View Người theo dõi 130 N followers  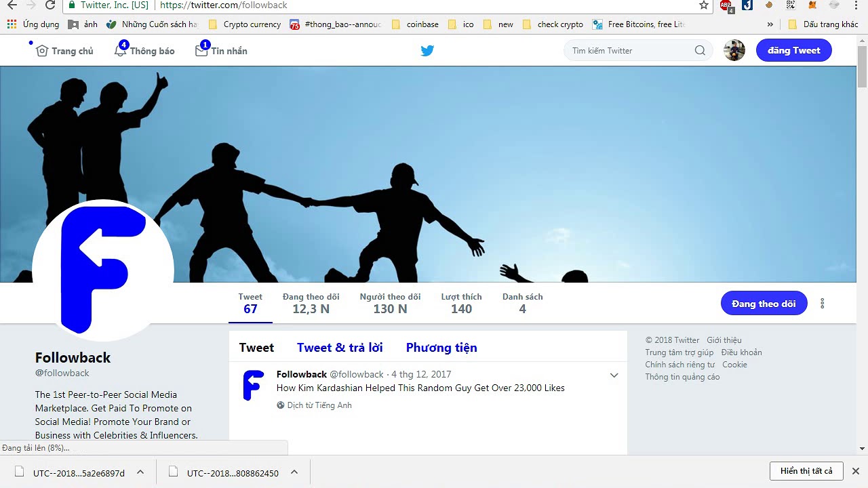(x=391, y=304)
